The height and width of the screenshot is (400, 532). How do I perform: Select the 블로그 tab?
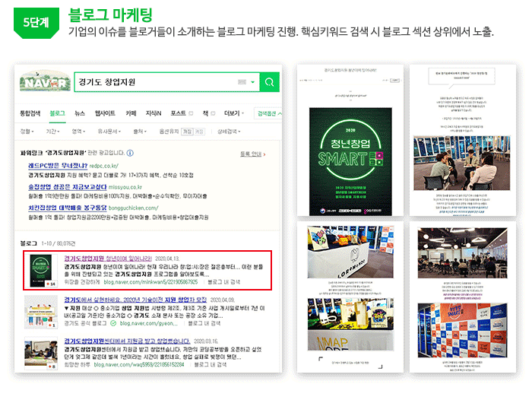tap(57, 113)
